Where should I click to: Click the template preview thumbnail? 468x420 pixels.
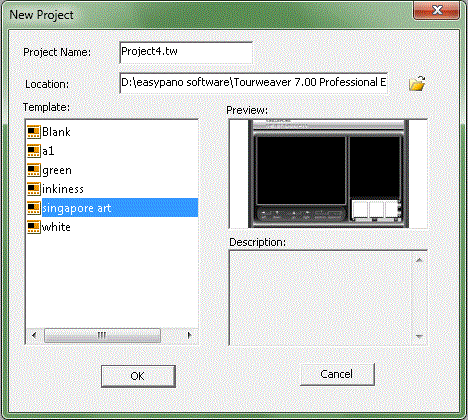coord(328,173)
